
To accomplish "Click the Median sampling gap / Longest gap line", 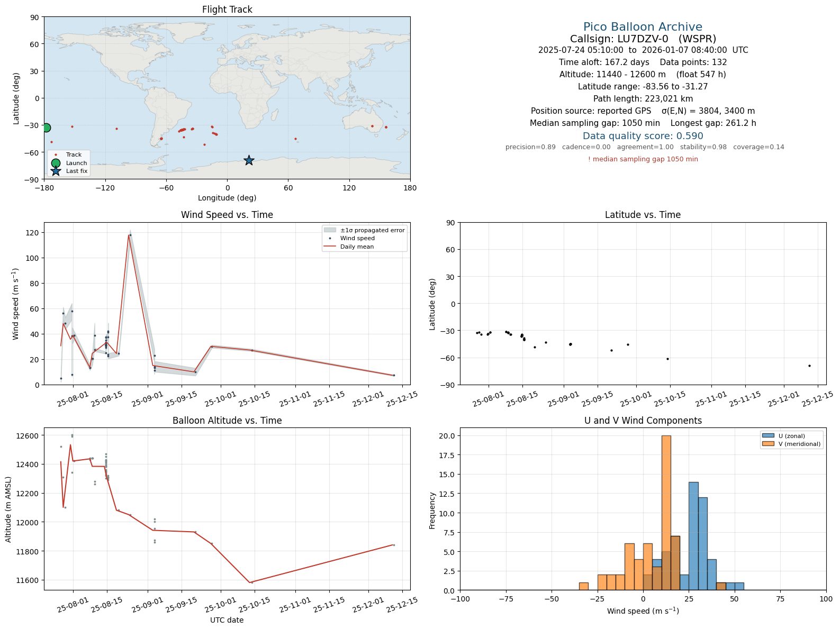I will tap(643, 123).
